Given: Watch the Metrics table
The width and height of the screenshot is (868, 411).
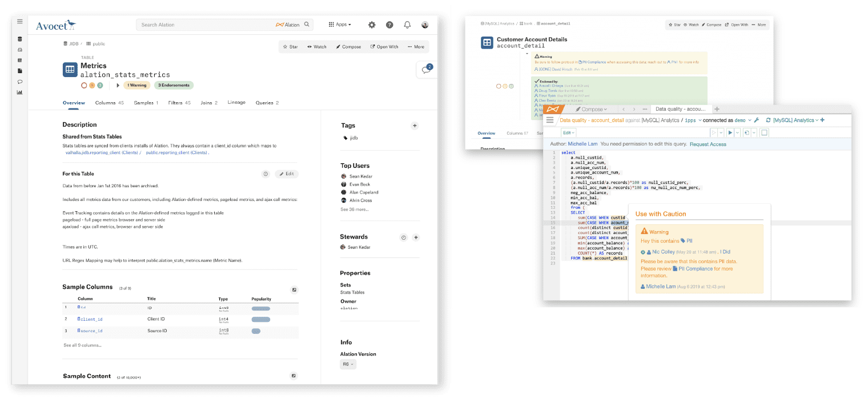Looking at the screenshot, I should (x=316, y=47).
